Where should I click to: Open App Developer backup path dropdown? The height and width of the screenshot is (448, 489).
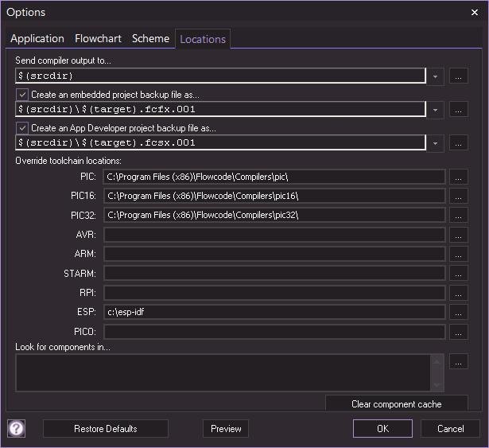click(436, 143)
